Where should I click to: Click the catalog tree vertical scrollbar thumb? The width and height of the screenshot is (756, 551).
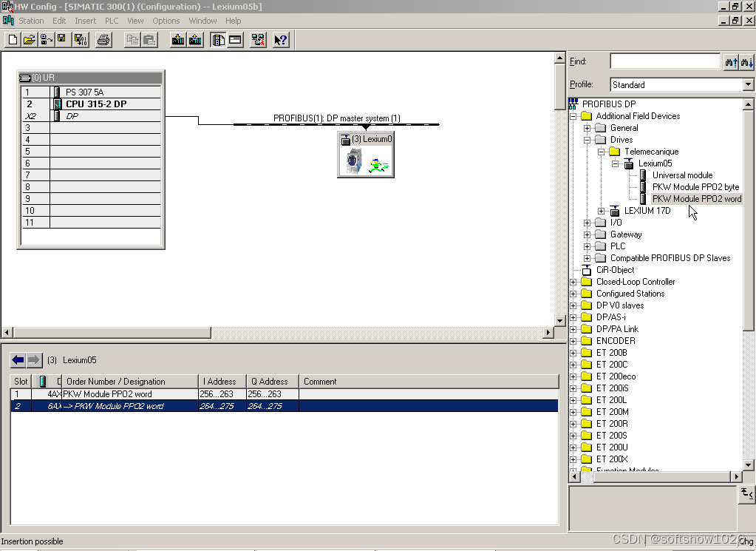[748, 220]
